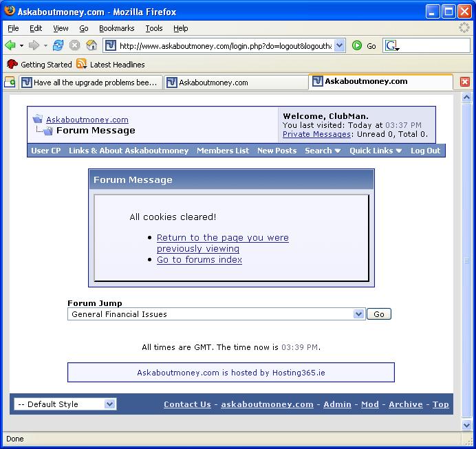476x449 pixels.
Task: Click the folder icon beside Forum Message
Action: pyautogui.click(x=47, y=131)
